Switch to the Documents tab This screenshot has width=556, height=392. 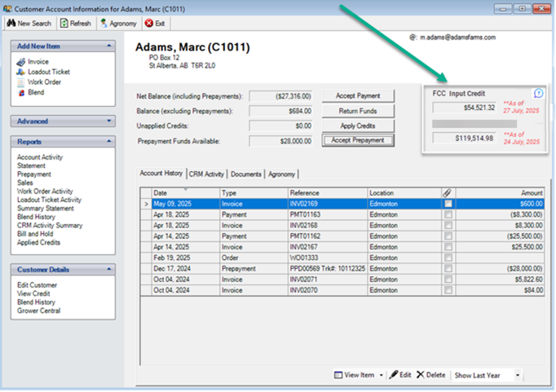tap(246, 174)
